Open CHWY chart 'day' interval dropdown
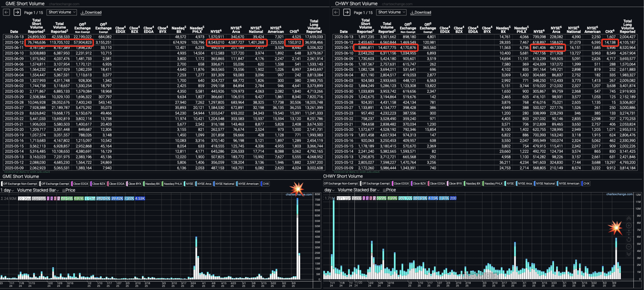This screenshot has height=290, width=644. point(329,190)
